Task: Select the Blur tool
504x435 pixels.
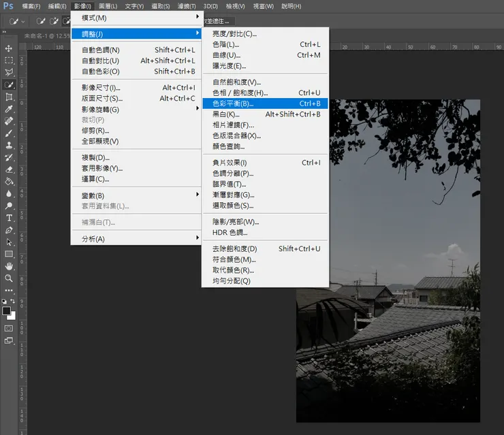Action: tap(9, 194)
